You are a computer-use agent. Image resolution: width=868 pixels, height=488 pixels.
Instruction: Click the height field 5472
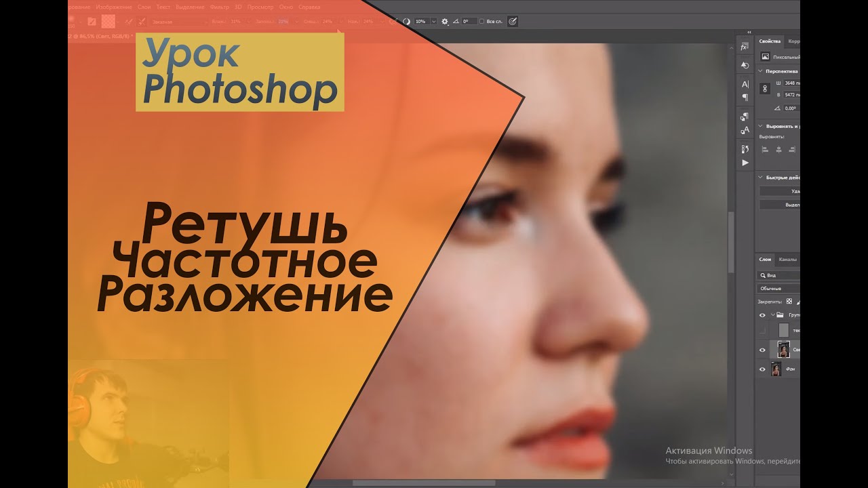point(791,95)
